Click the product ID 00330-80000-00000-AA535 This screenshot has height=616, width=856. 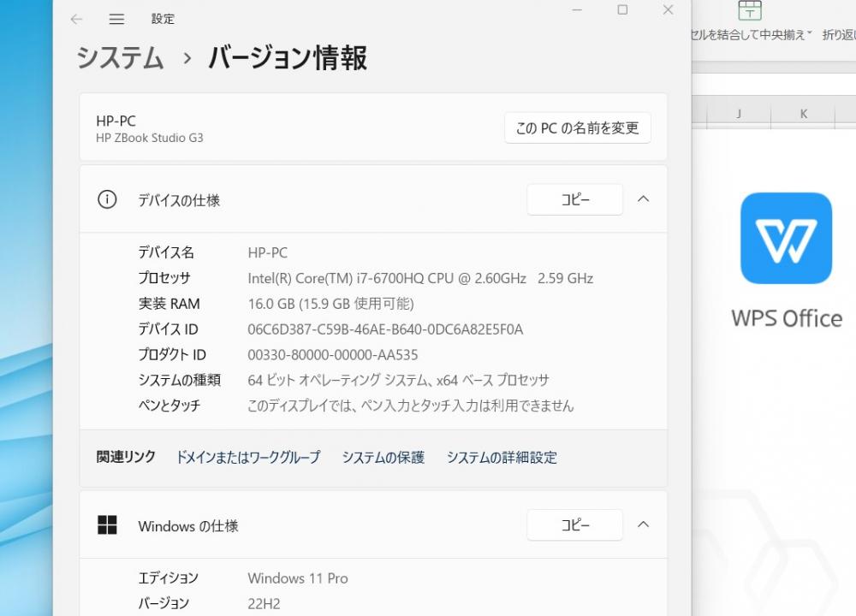(333, 355)
